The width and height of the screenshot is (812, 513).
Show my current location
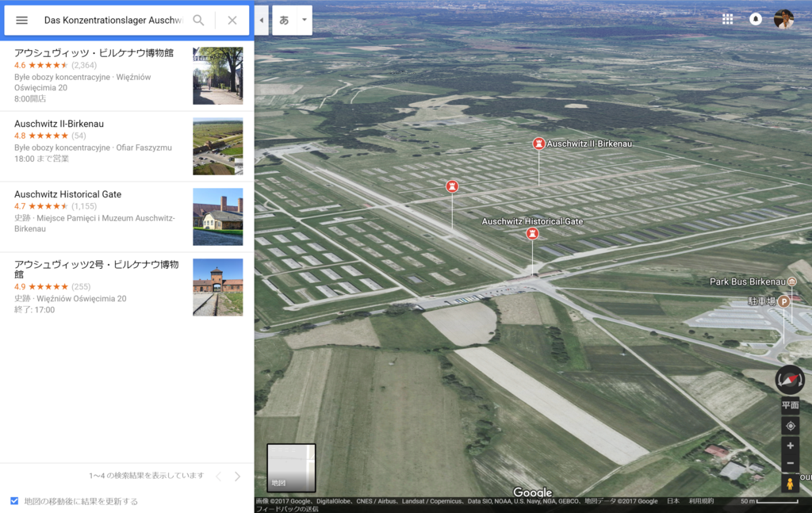click(x=791, y=426)
